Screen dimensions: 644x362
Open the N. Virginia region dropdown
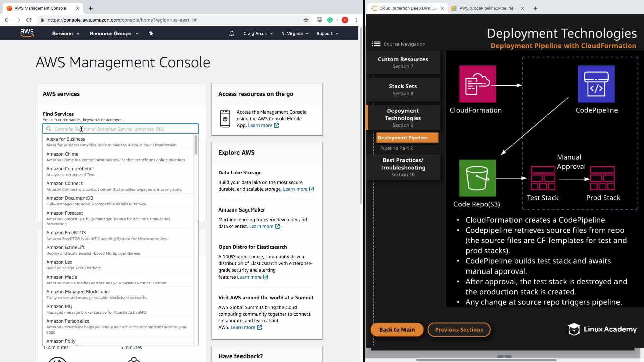(294, 33)
